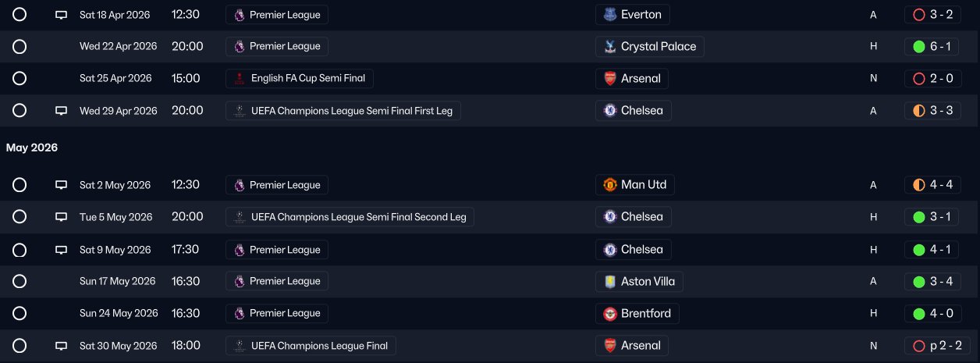Click green win indicator on Brentford result
Image resolution: width=980 pixels, height=363 pixels.
click(x=918, y=314)
